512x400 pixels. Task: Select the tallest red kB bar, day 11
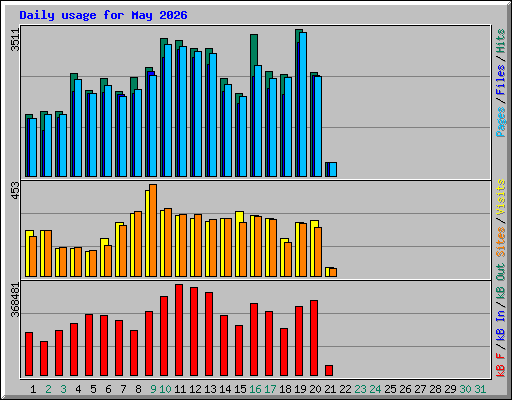[179, 330]
